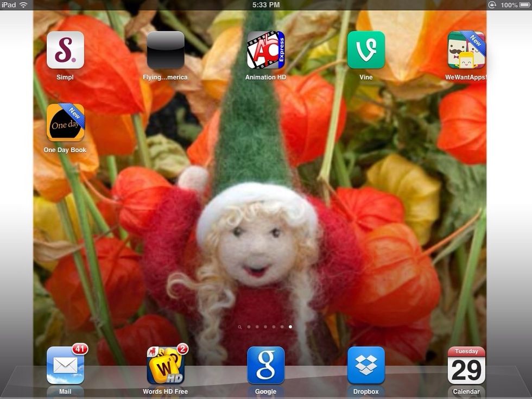Tap the "One Day Book" label
Screen dimensions: 532x399
click(65, 150)
